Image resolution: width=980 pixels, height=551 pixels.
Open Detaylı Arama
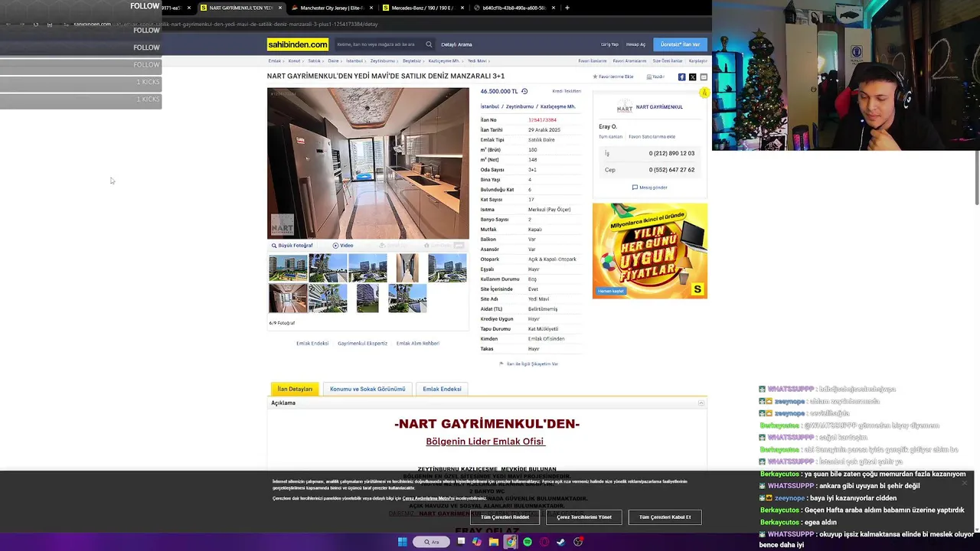click(x=456, y=44)
